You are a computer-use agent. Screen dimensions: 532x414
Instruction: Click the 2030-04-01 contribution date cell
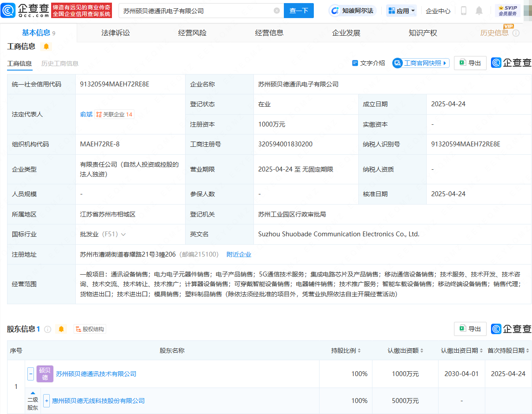[x=461, y=374]
